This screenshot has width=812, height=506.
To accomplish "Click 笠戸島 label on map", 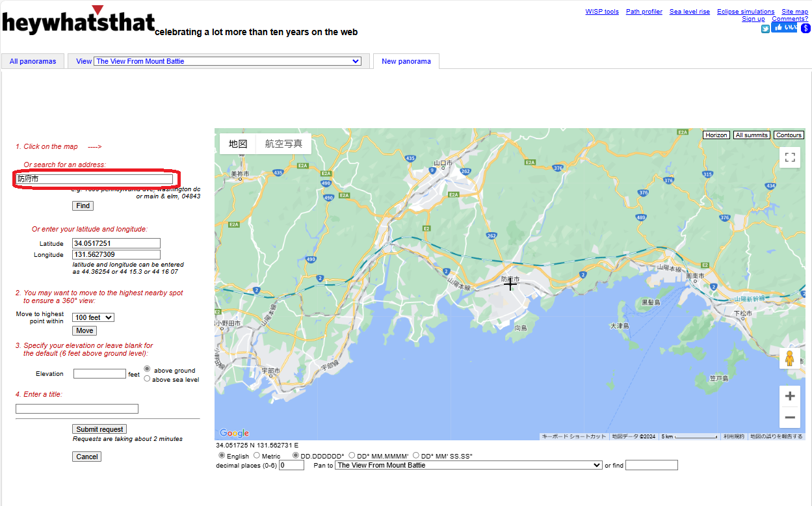I will (x=718, y=378).
